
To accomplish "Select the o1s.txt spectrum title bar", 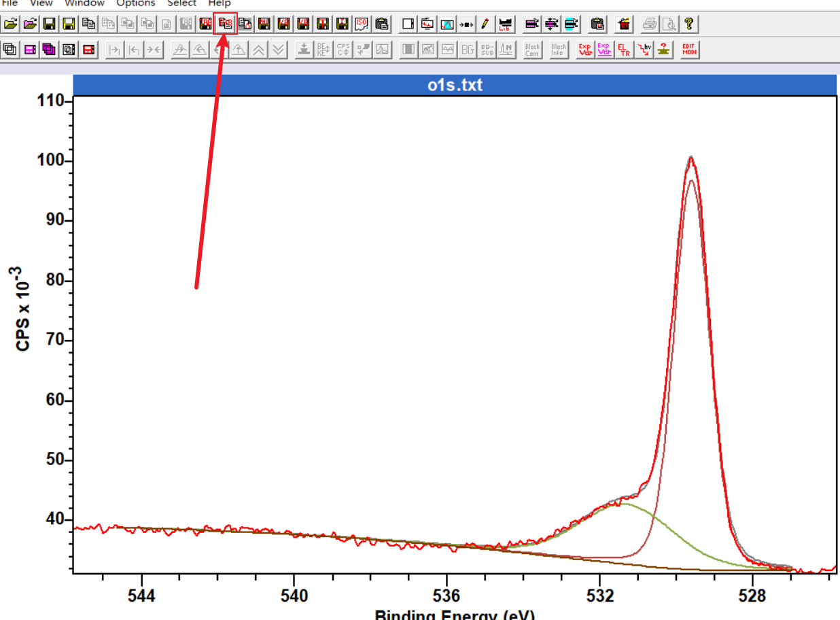I will pyautogui.click(x=454, y=85).
